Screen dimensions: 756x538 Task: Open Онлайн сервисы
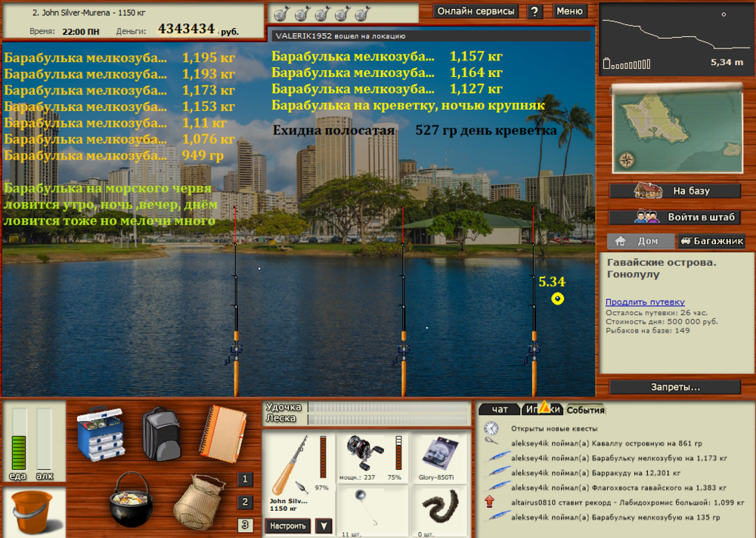(476, 11)
